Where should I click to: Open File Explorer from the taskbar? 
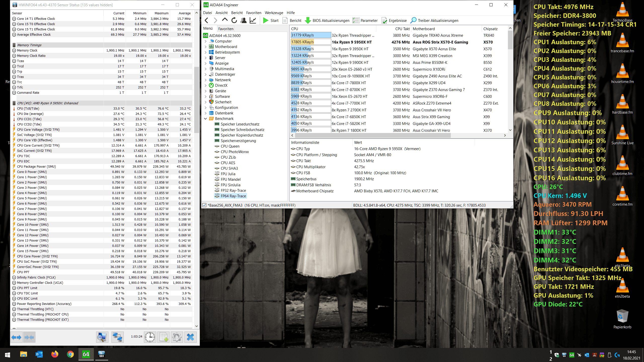click(x=23, y=354)
